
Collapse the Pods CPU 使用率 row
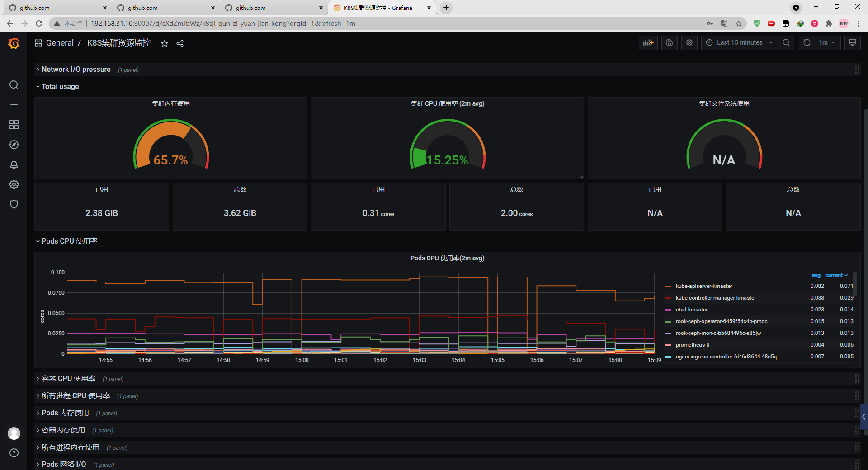coord(69,241)
